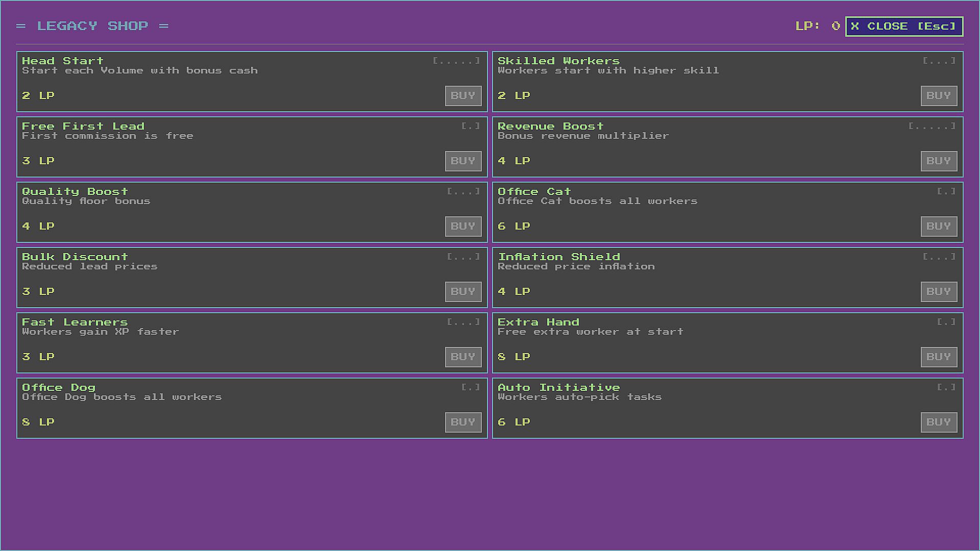Screen dimensions: 980x551
Task: Click 'Free extra worker at start' description
Action: 591,332
